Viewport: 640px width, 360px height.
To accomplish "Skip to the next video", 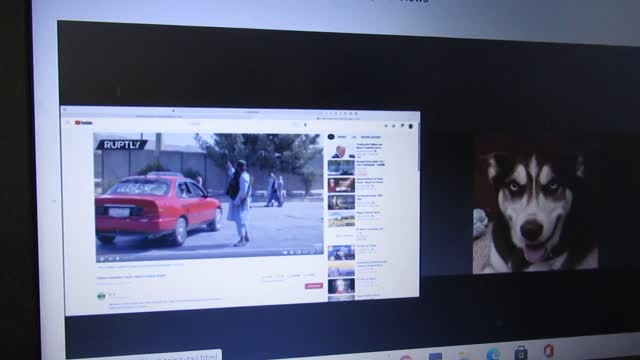I will tap(110, 258).
